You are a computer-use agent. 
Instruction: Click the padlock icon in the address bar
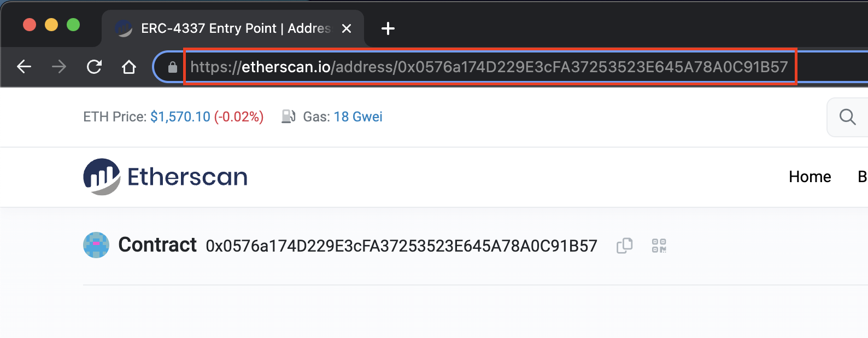[172, 67]
